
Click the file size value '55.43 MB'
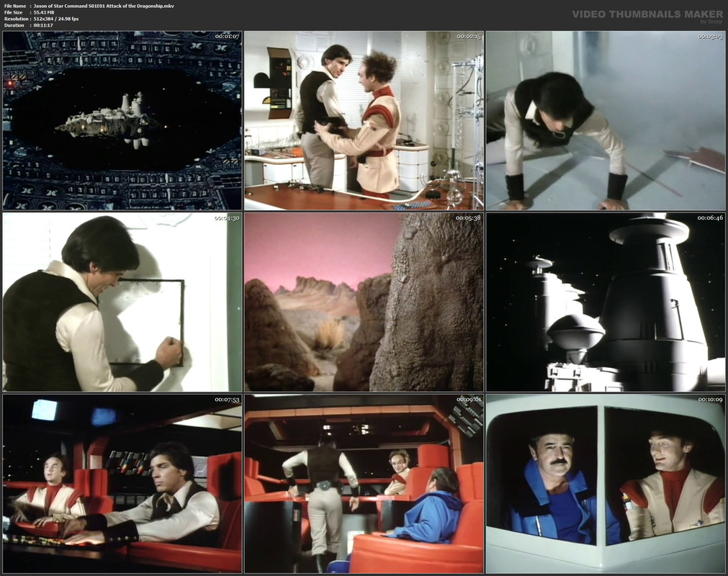coord(45,12)
